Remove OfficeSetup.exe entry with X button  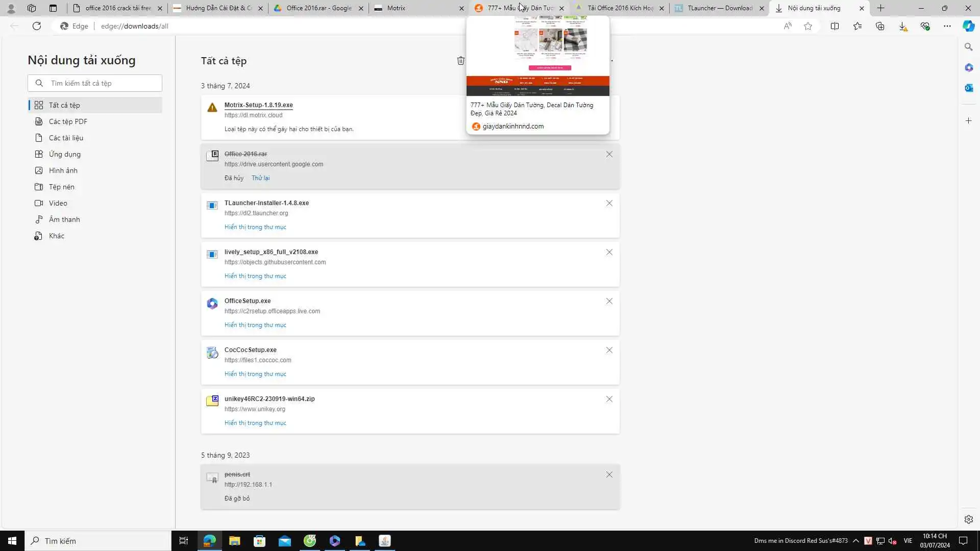609,301
